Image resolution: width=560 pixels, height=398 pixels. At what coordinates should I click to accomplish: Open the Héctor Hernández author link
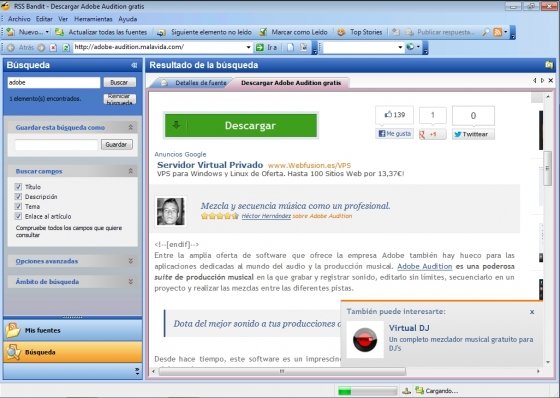click(266, 216)
